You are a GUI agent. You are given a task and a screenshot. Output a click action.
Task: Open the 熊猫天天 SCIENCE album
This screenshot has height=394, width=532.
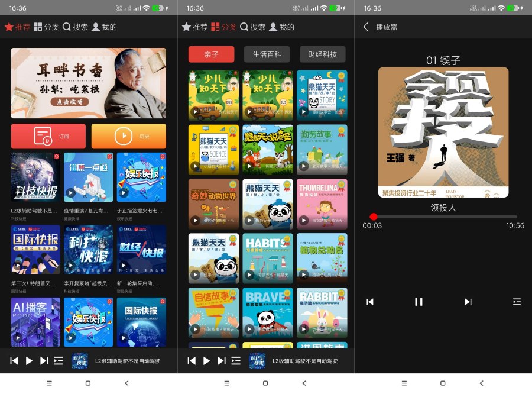click(x=213, y=150)
